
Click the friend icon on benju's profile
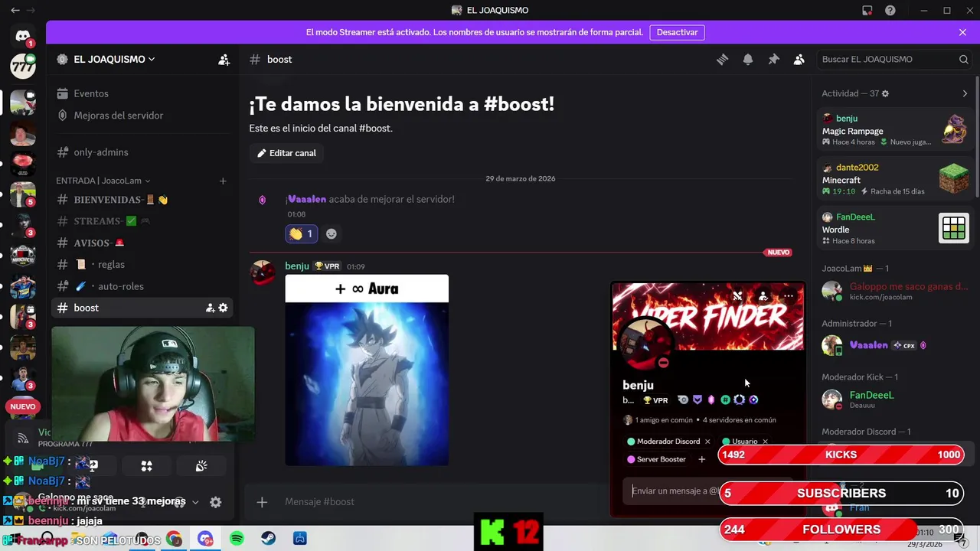pyautogui.click(x=763, y=295)
